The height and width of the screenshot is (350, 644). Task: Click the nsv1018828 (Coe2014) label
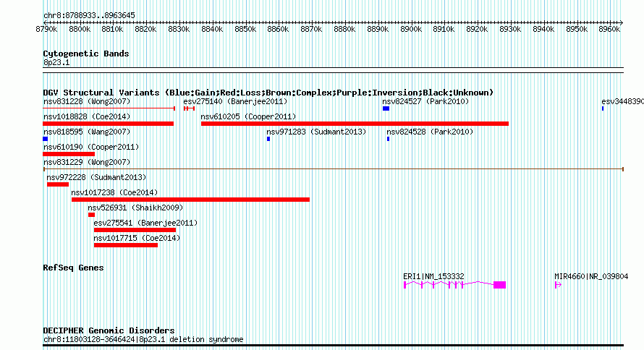pos(87,116)
